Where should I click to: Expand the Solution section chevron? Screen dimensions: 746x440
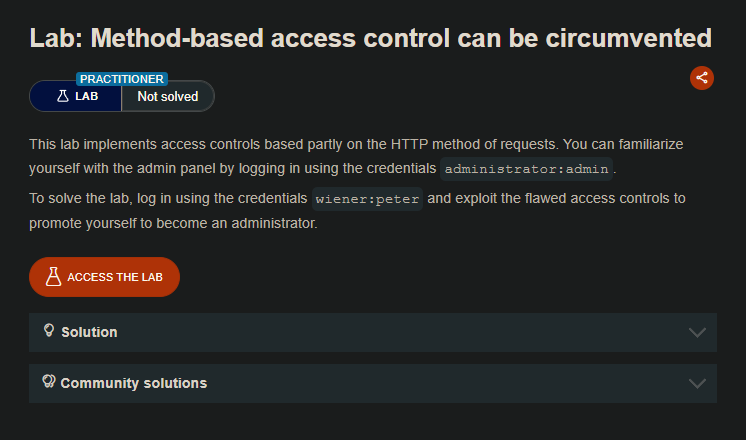coord(697,332)
